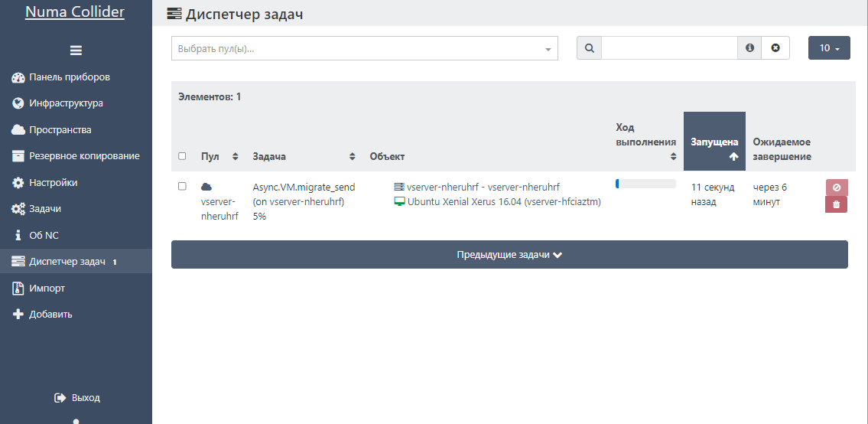Click the search magnifier icon

coord(589,47)
